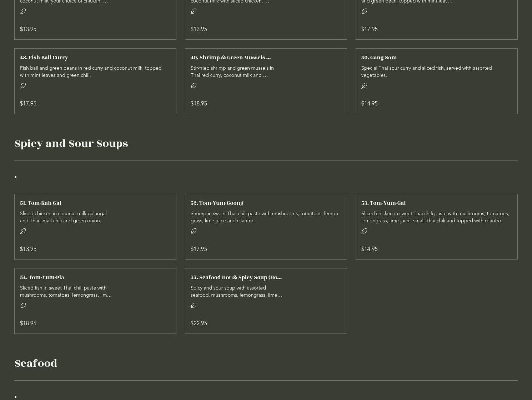Click the Fish Ball Curry description text
The image size is (532, 400).
[x=91, y=71]
